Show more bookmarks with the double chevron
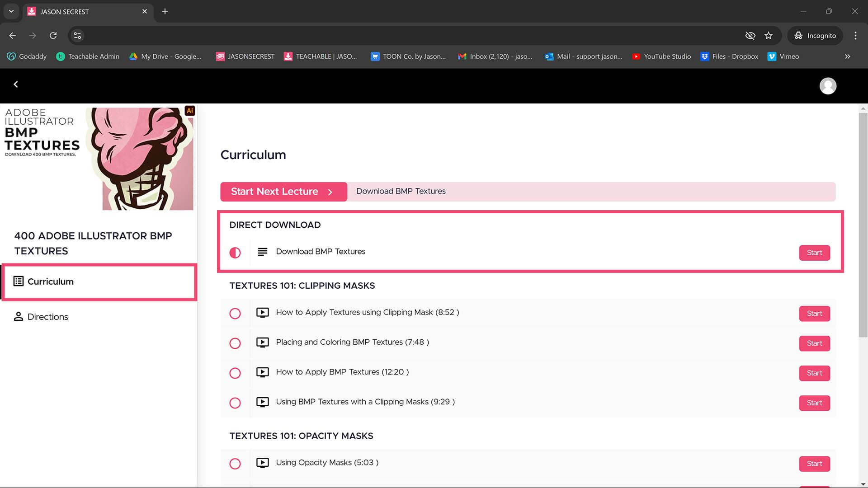868x488 pixels. coord(848,56)
